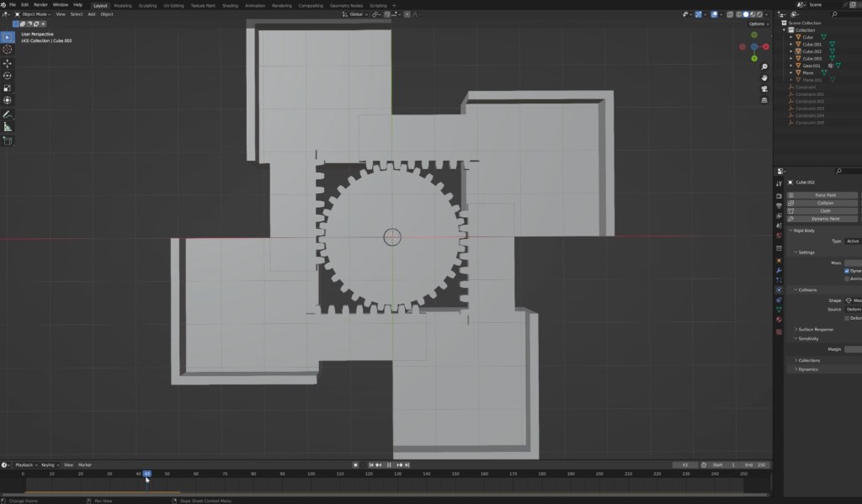Pick the Annotate pencil tool
Image resolution: width=862 pixels, height=504 pixels.
pyautogui.click(x=8, y=114)
